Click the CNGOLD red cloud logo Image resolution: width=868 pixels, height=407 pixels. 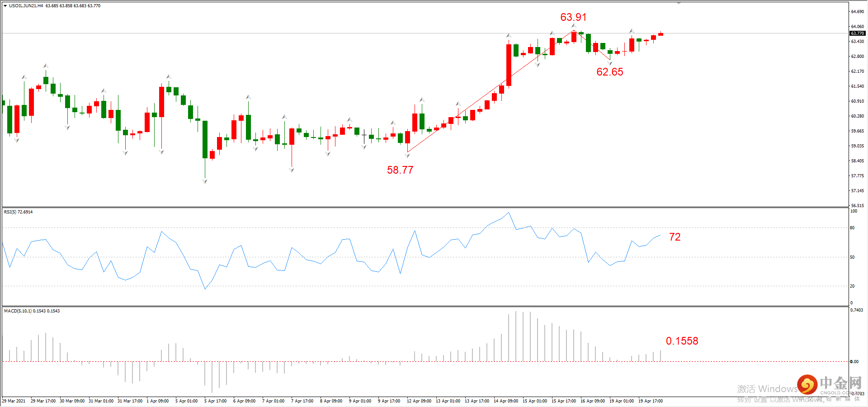[x=807, y=385]
